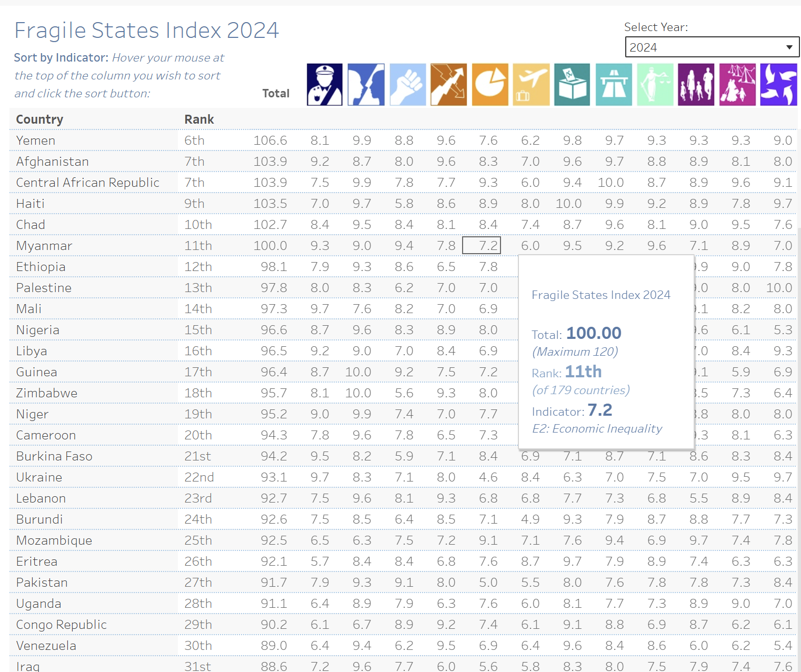Select the Refugees and IDPs indicator icon
Viewport: 801px width, 672px height.
tap(737, 84)
